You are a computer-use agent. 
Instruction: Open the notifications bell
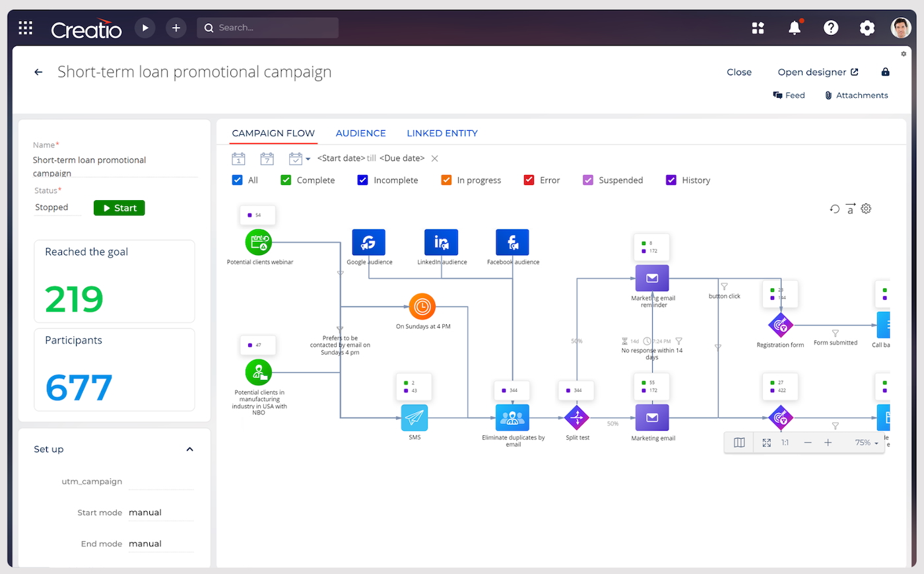click(795, 28)
